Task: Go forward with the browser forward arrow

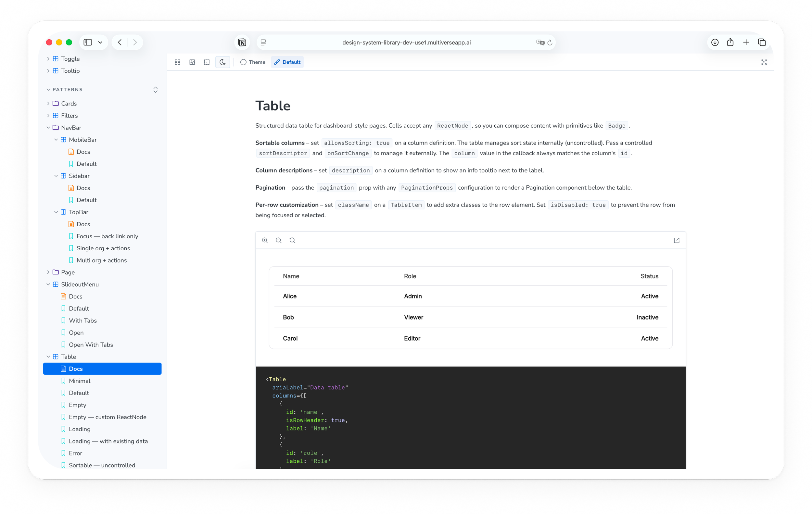Action: pyautogui.click(x=135, y=43)
